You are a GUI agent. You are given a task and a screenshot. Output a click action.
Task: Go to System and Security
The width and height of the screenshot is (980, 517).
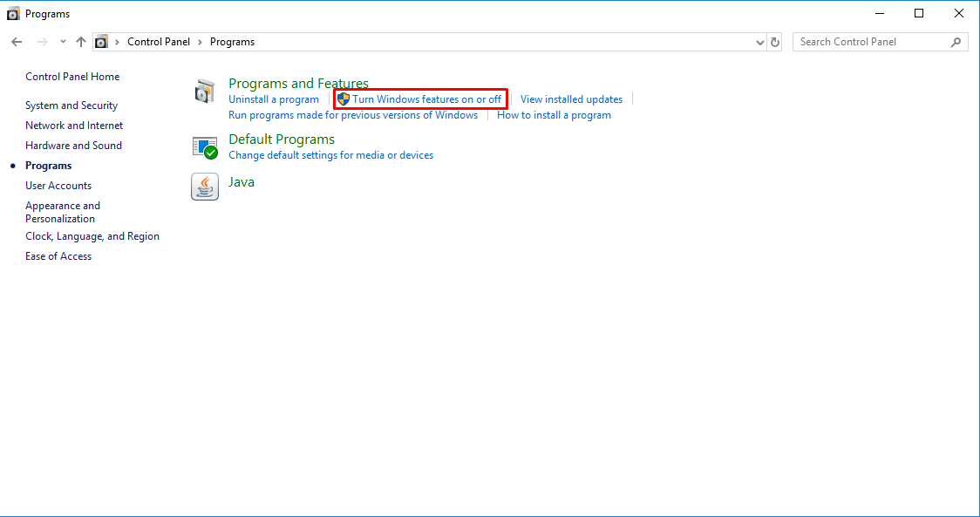71,105
